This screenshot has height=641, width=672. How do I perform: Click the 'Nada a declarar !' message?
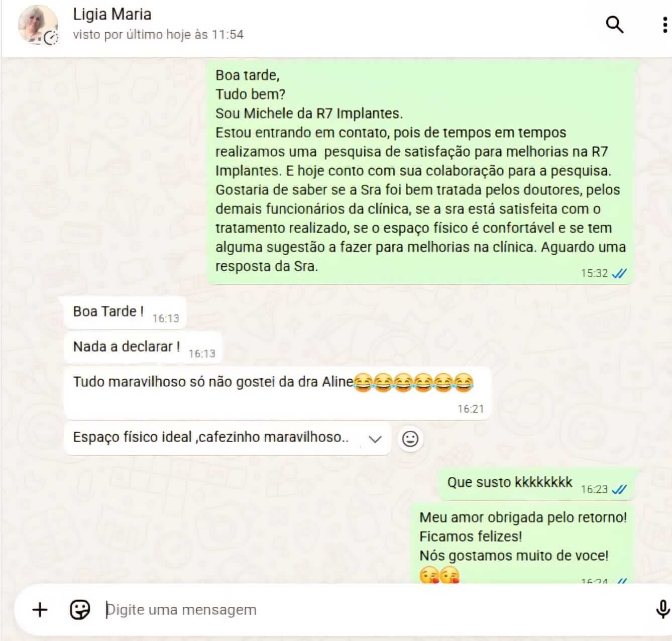point(143,348)
